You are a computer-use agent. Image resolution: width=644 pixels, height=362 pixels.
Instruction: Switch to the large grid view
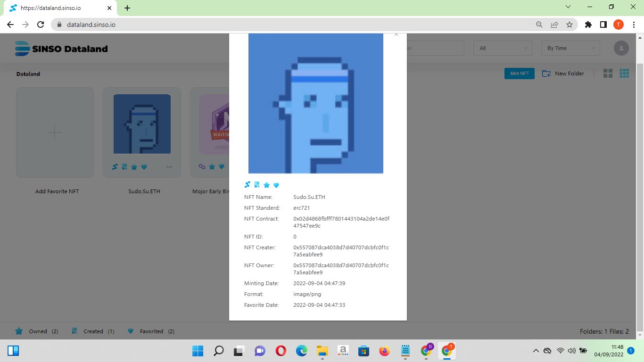click(608, 74)
